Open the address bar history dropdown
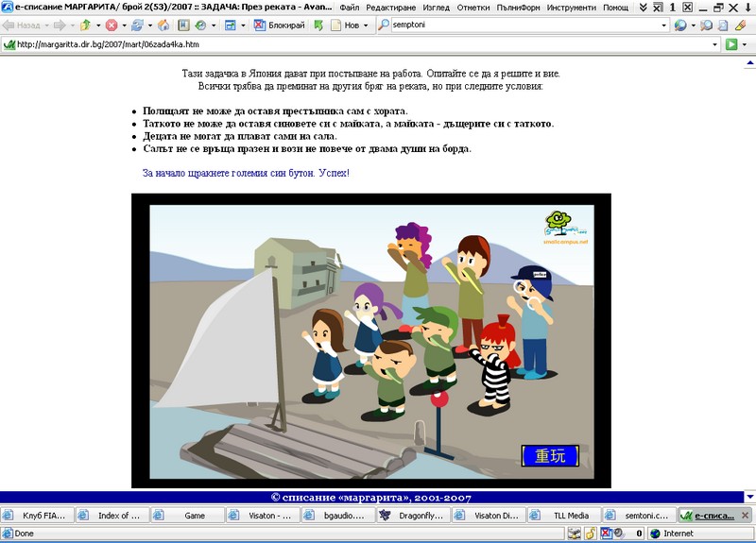The height and width of the screenshot is (543, 756). tap(715, 44)
